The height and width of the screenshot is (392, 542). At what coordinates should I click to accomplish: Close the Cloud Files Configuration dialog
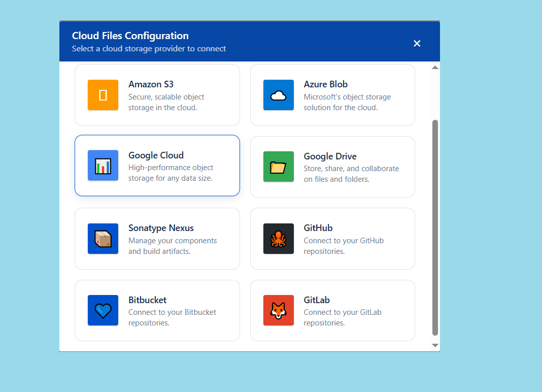tap(417, 43)
